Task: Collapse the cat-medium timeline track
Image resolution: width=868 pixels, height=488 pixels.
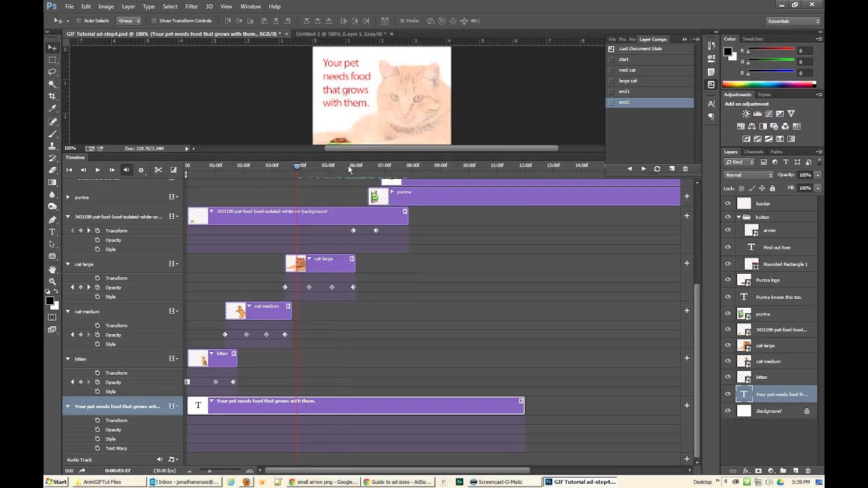Action: point(67,312)
